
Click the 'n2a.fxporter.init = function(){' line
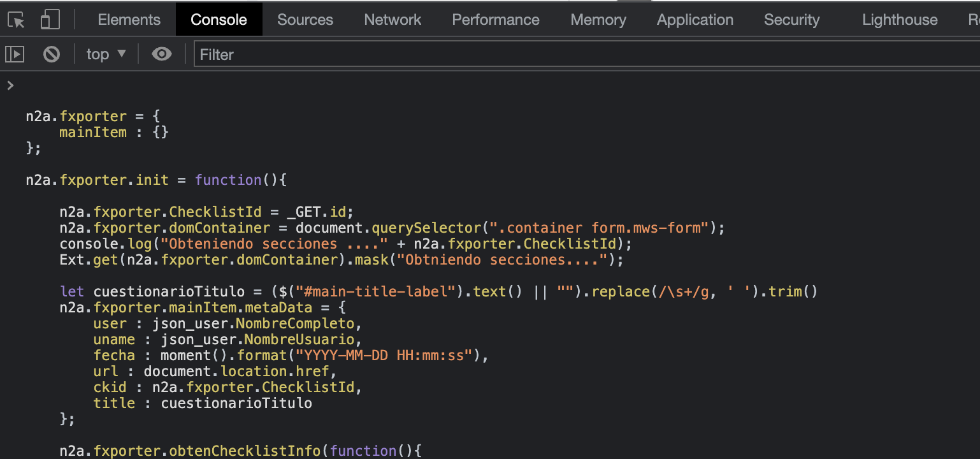point(157,180)
